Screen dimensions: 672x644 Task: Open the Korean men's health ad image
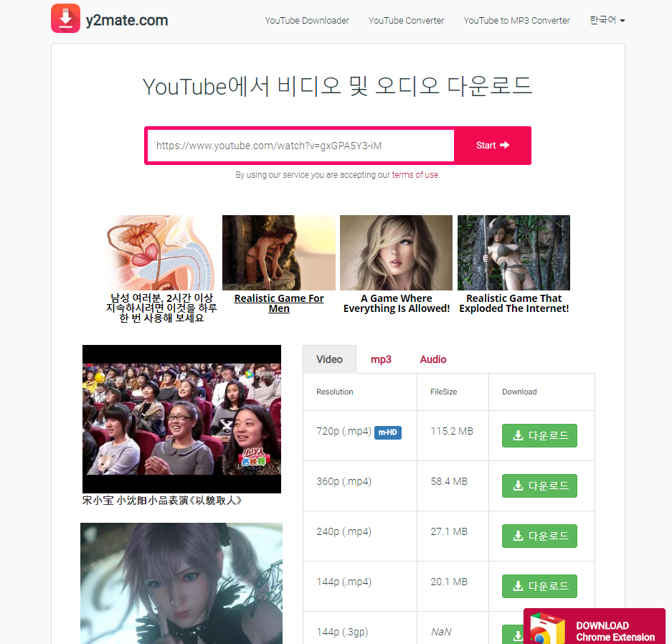(161, 253)
